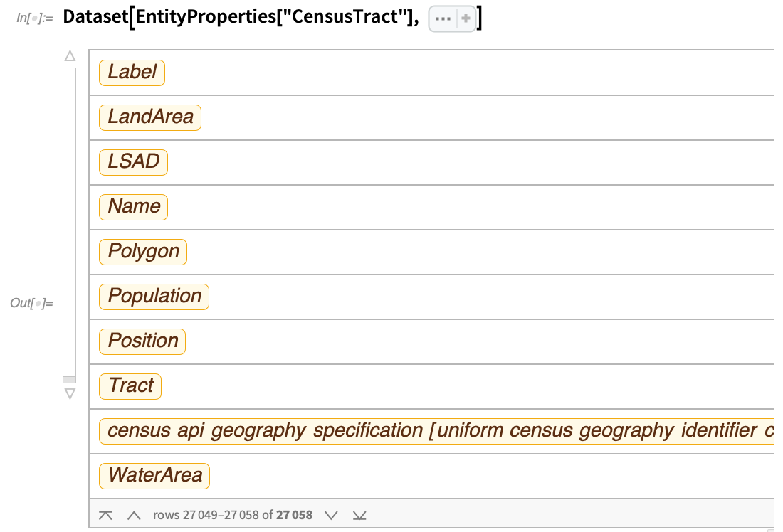Select the Label property entry

[x=132, y=73]
